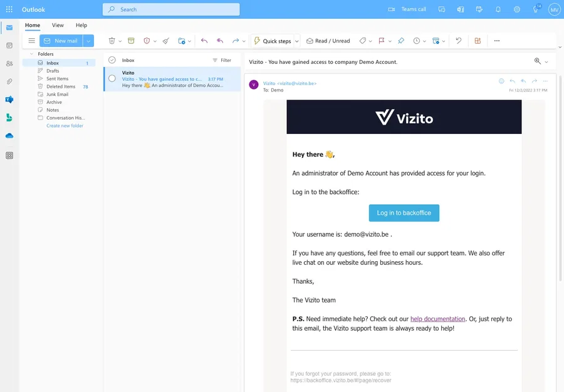This screenshot has width=564, height=392.
Task: Delete the email using the trash icon
Action: [111, 40]
